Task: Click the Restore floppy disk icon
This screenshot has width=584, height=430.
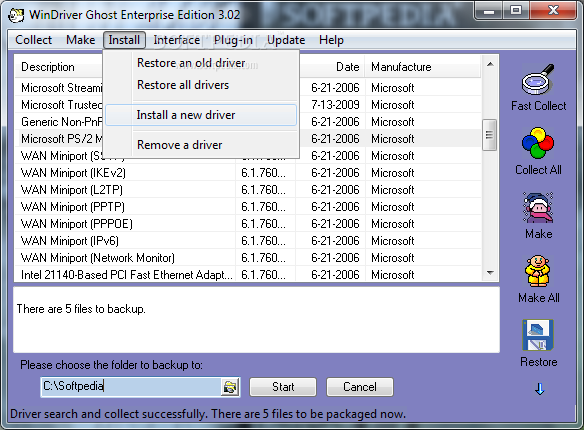Action: [x=538, y=335]
